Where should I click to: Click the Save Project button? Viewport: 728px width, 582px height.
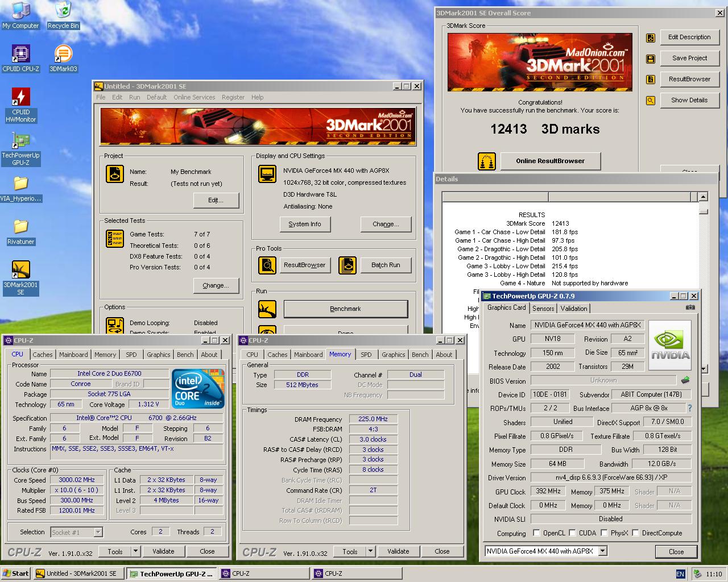(x=690, y=59)
